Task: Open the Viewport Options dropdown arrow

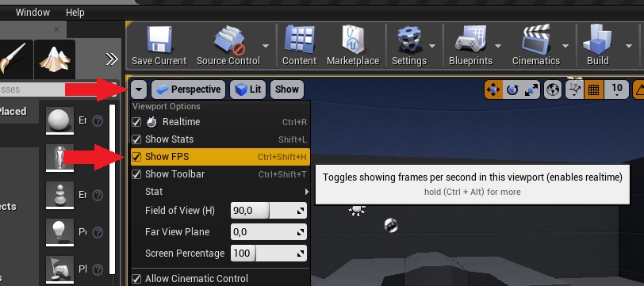Action: 139,90
